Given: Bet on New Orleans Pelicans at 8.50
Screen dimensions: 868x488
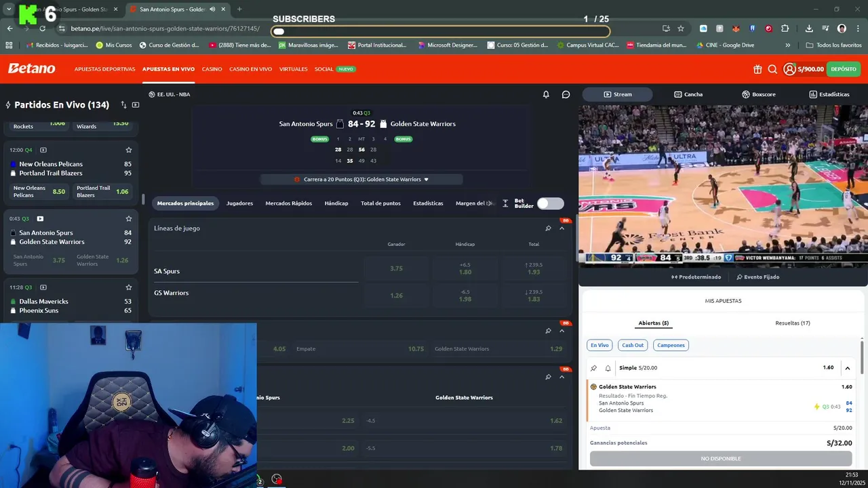Looking at the screenshot, I should pyautogui.click(x=39, y=192).
